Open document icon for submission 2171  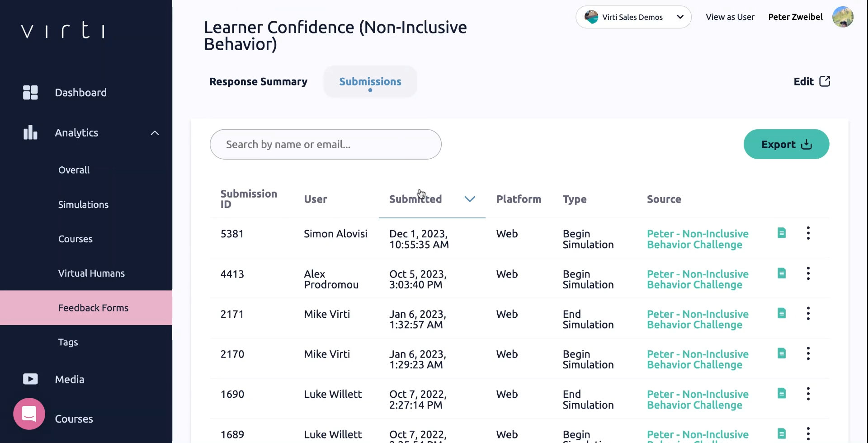point(782,313)
